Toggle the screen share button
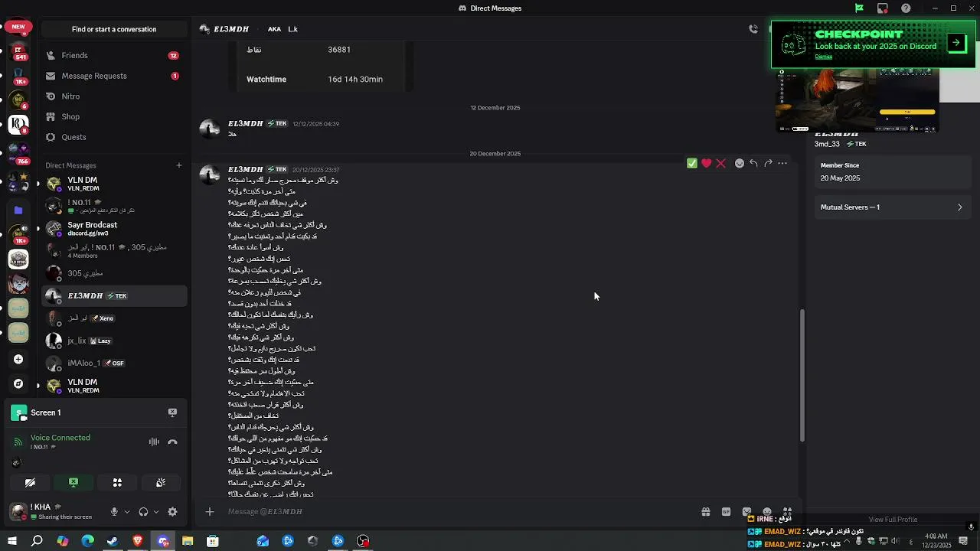Viewport: 980px width, 551px height. 73,482
